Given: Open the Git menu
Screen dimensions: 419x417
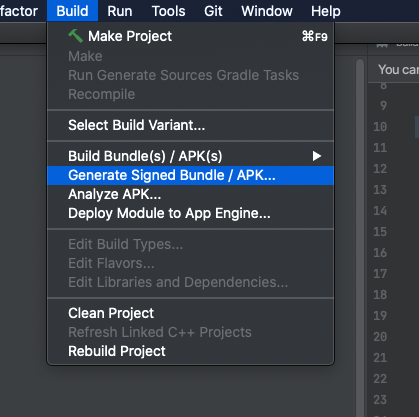Looking at the screenshot, I should (213, 11).
